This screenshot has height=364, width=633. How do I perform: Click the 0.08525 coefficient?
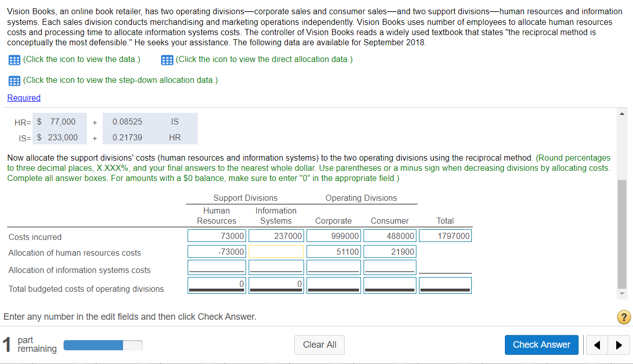click(127, 122)
